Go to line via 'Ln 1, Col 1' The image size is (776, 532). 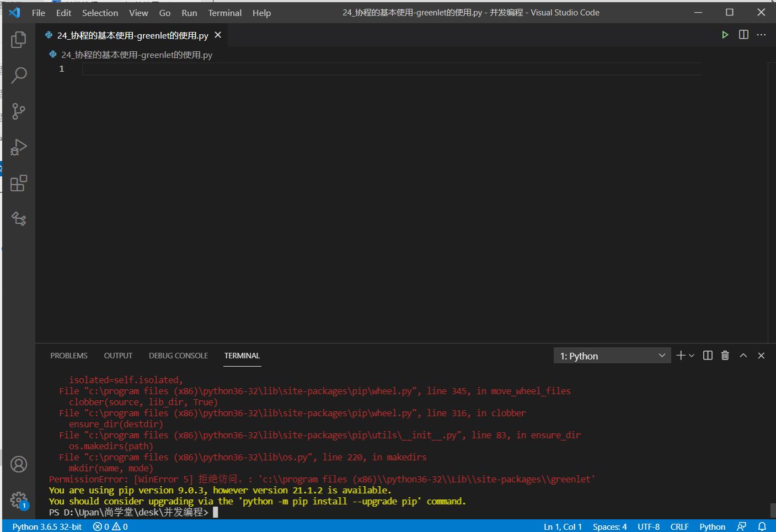(x=563, y=526)
